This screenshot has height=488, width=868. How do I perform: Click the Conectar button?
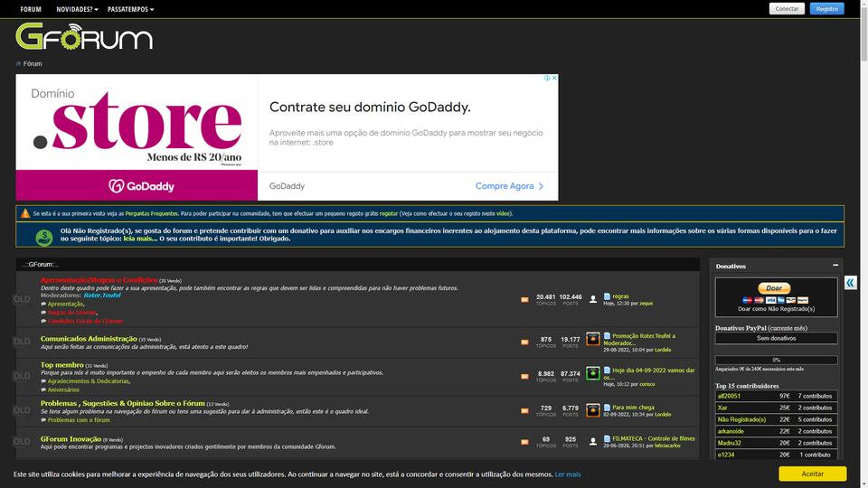(x=787, y=9)
